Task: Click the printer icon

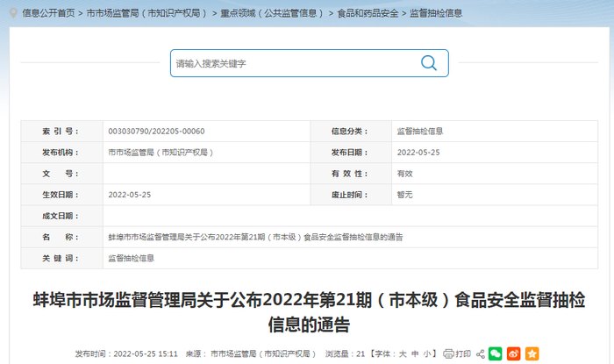Action: 448,353
